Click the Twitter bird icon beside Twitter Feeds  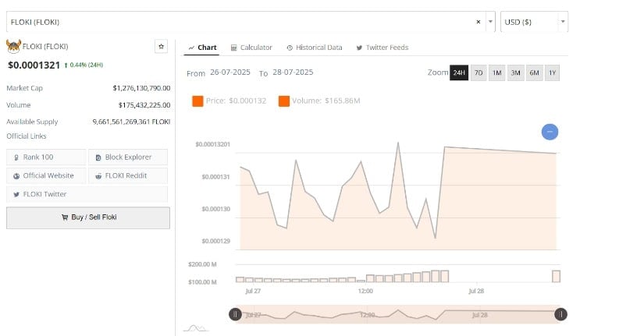coord(359,48)
